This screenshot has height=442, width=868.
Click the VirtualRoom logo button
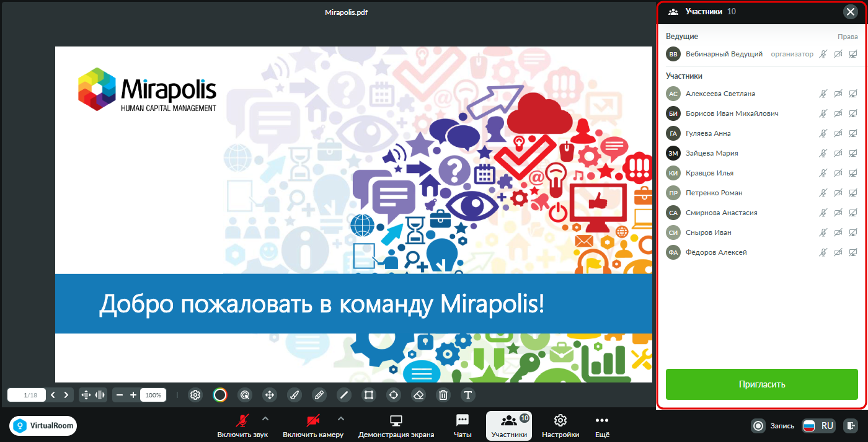(x=43, y=426)
